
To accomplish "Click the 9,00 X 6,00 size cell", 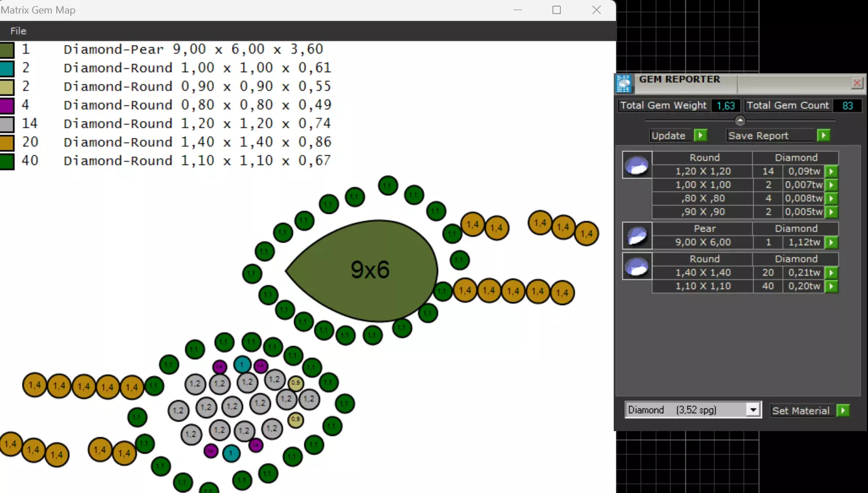I will click(x=703, y=242).
